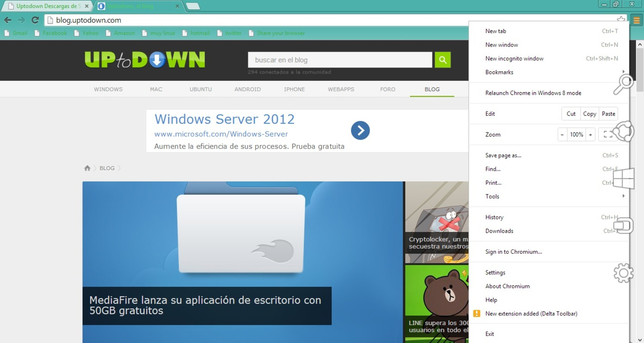
Task: Open the twitter bookmark
Action: click(x=230, y=33)
